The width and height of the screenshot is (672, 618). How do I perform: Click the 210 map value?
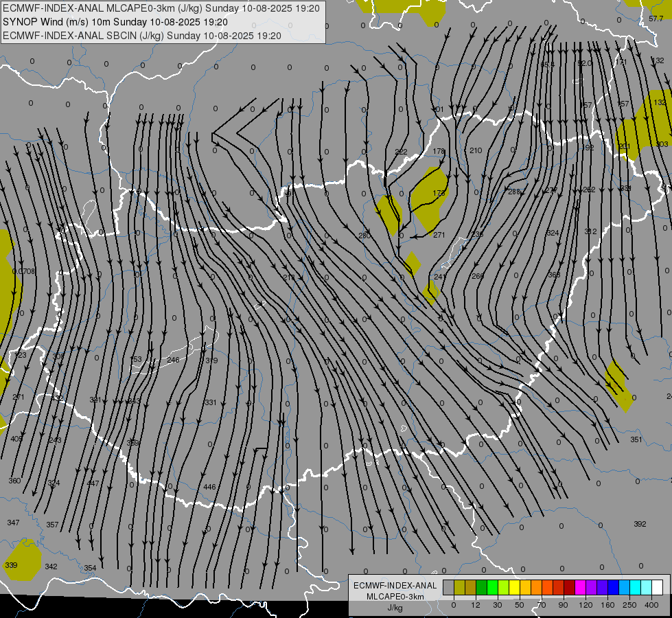(x=476, y=150)
